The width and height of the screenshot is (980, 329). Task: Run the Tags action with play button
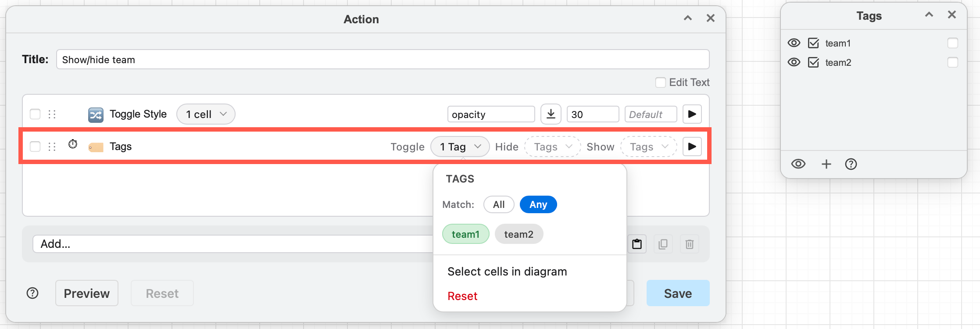tap(692, 147)
